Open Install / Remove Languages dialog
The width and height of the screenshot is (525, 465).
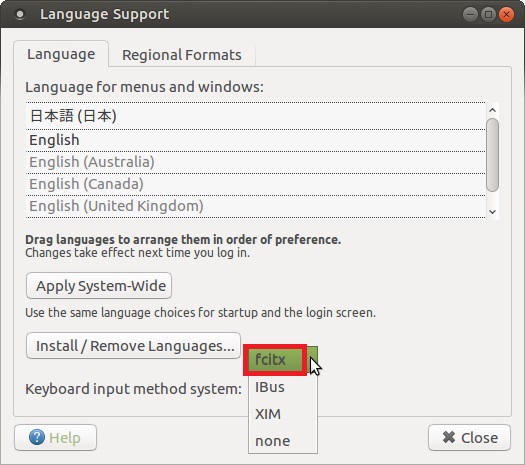tap(134, 345)
